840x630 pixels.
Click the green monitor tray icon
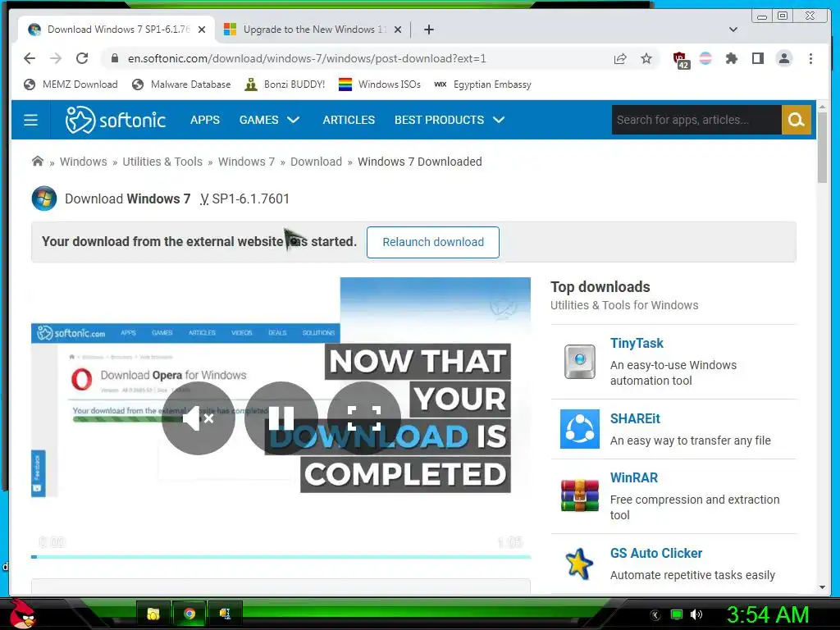[x=677, y=614]
